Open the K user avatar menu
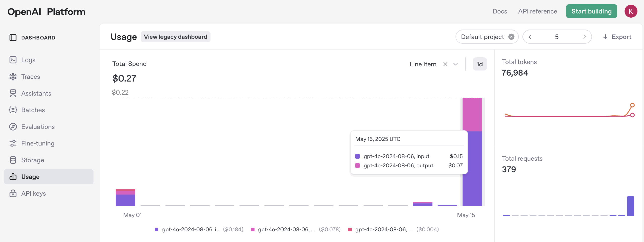 (x=631, y=11)
